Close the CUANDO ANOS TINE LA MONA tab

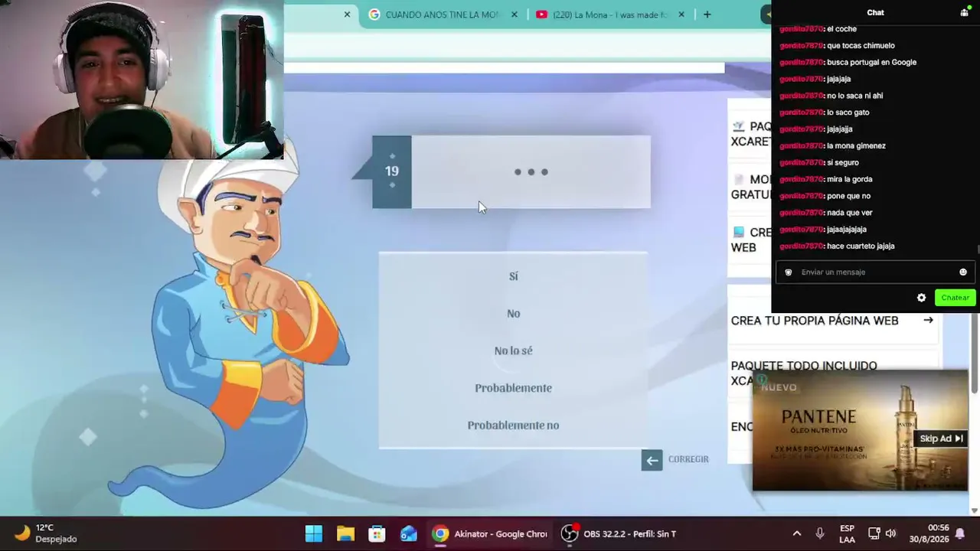514,15
